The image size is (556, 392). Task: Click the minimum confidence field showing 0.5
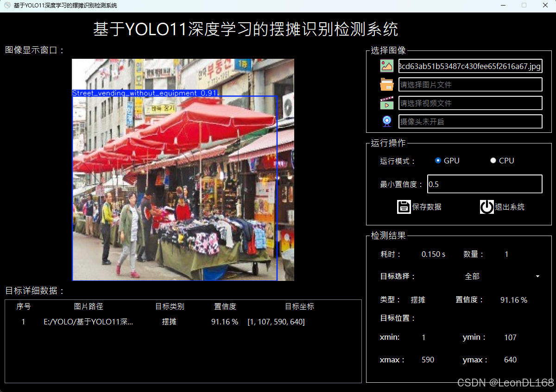pyautogui.click(x=485, y=184)
